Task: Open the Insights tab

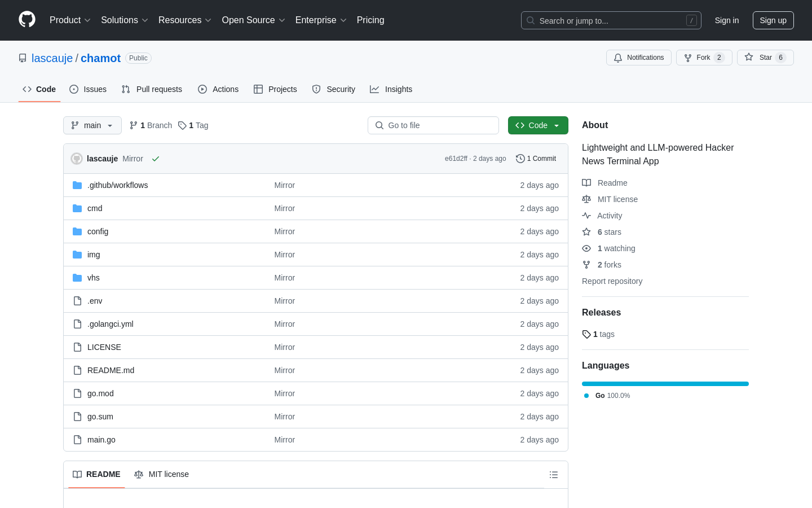Action: coord(391,89)
